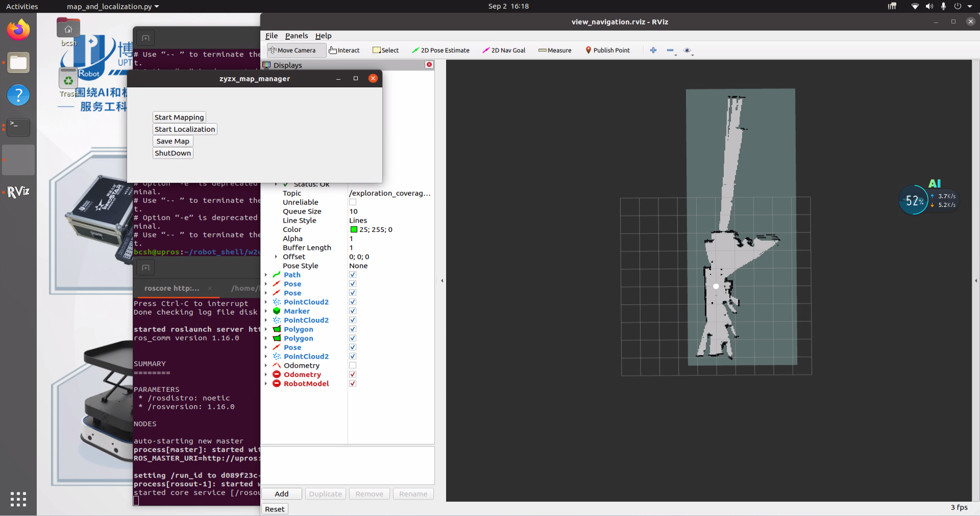Uncheck the PointCloud2 checkbox above black Odometry
Viewport: 980px width, 516px height.
click(353, 357)
